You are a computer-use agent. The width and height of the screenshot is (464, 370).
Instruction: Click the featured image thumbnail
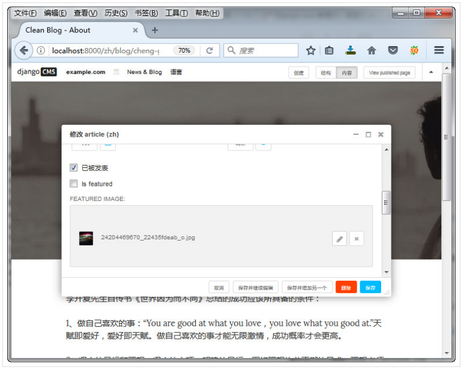click(86, 238)
